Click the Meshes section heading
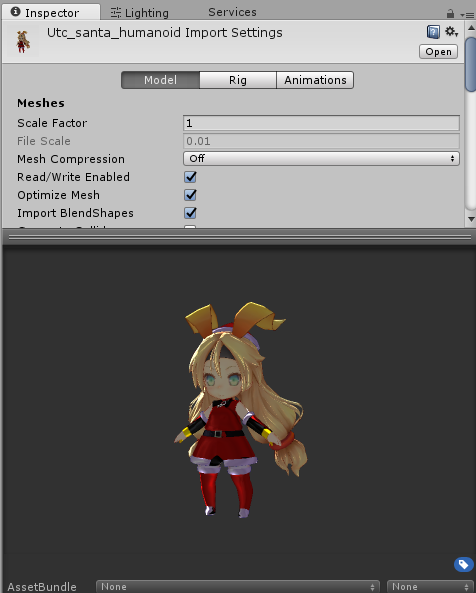The image size is (476, 593). (41, 103)
